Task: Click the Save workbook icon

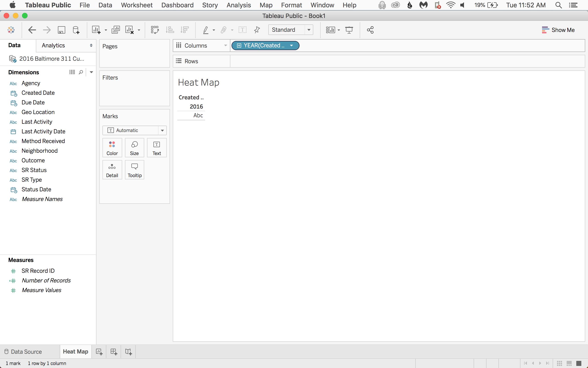Action: [x=61, y=30]
